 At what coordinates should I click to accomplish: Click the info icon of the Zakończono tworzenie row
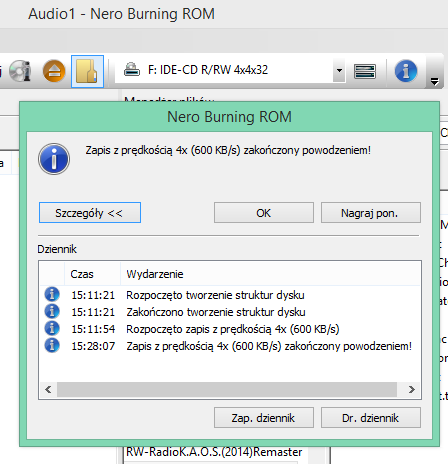pos(52,311)
